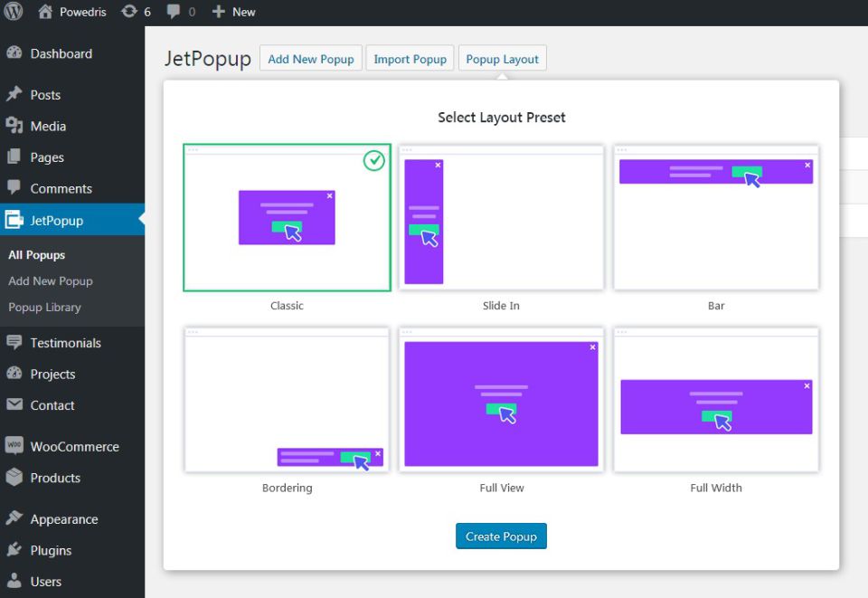Pick the Bar layout preset

(x=716, y=218)
